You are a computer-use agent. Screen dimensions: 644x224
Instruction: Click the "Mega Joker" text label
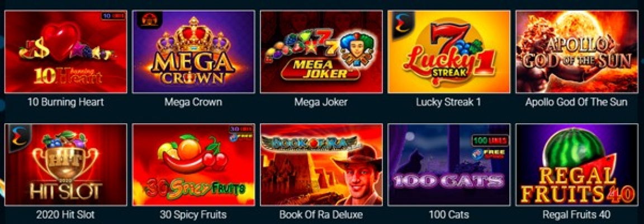pos(321,102)
